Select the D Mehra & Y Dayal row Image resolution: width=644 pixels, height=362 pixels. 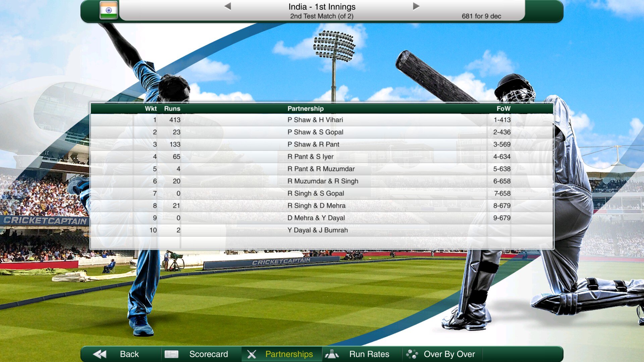point(322,218)
